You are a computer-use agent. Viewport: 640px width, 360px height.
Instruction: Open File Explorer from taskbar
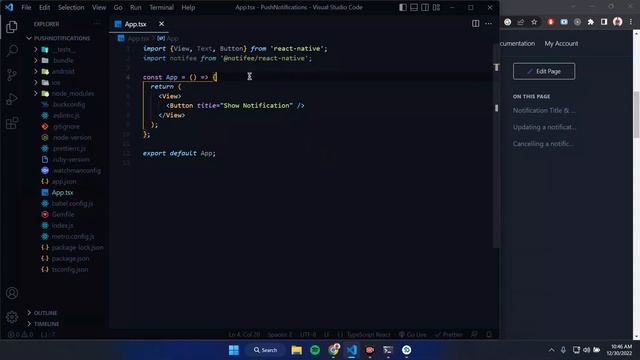coord(297,350)
